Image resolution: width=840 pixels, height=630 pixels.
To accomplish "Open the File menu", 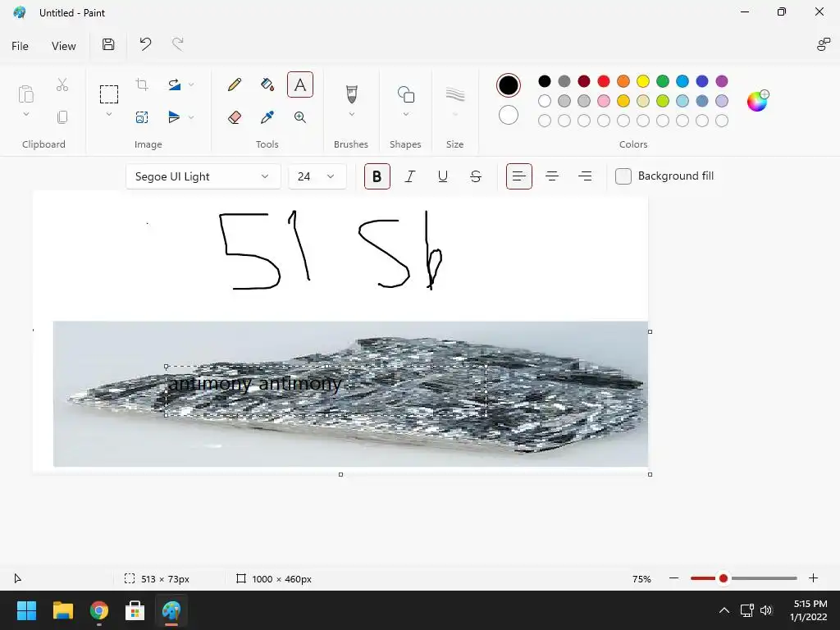I will click(20, 46).
